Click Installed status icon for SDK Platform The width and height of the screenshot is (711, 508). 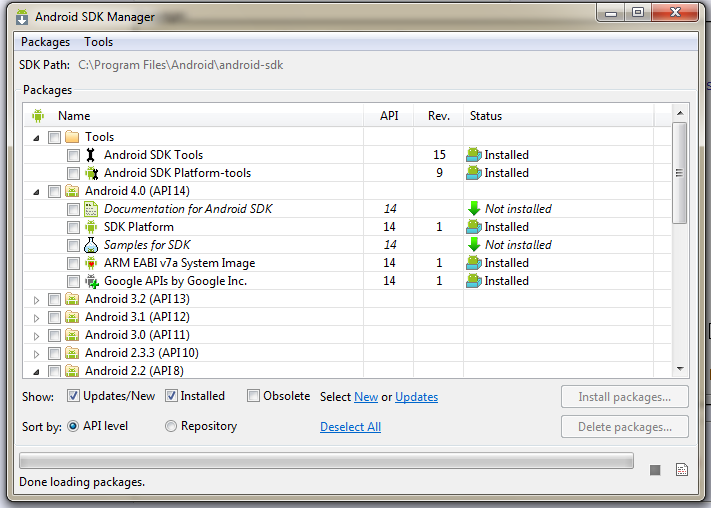(x=474, y=227)
